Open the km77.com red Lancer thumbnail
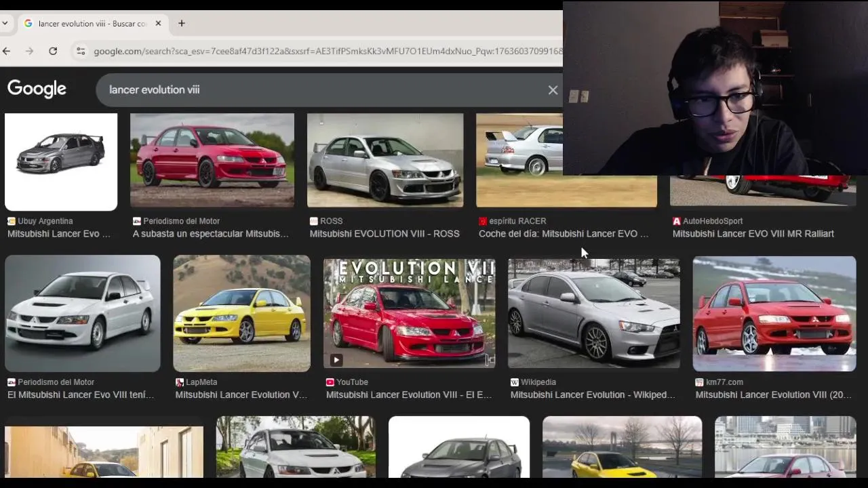868x488 pixels. tap(774, 313)
